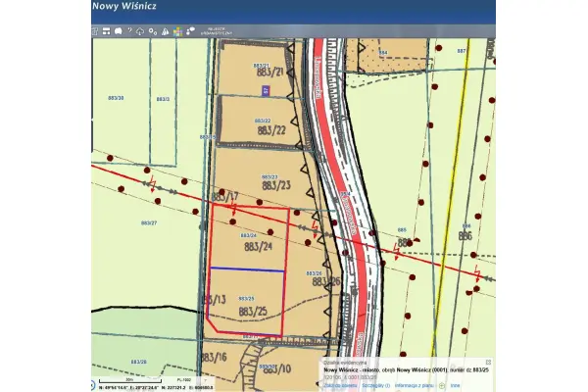This screenshot has height=392, width=588.
Task: Click parcel label 887 on map
Action: coord(462,51)
